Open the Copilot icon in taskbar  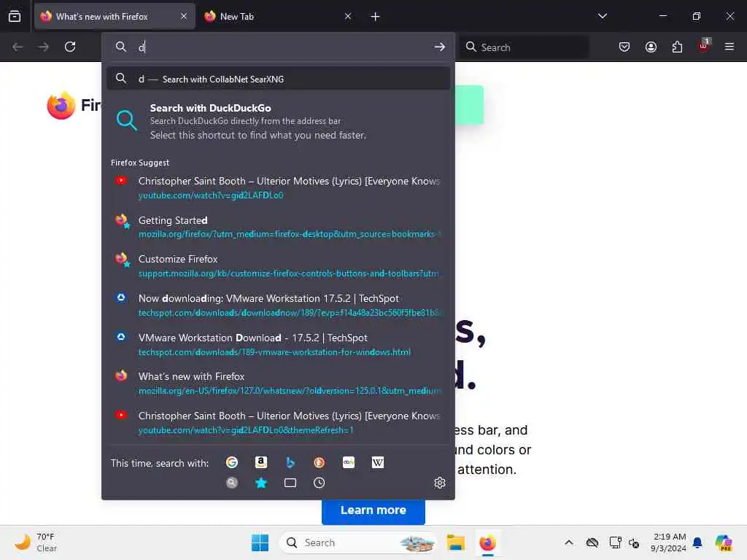point(724,542)
